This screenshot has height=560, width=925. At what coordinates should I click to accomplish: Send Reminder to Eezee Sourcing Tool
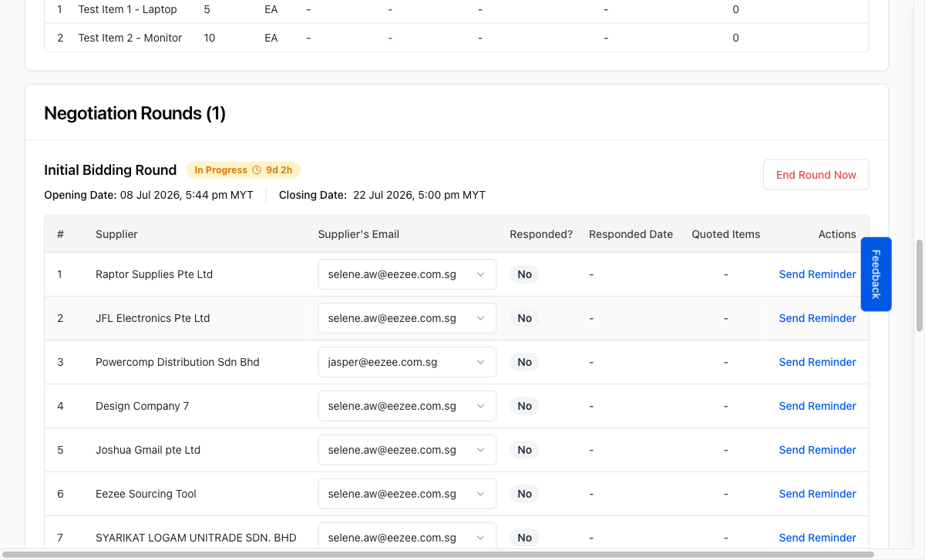(x=817, y=494)
